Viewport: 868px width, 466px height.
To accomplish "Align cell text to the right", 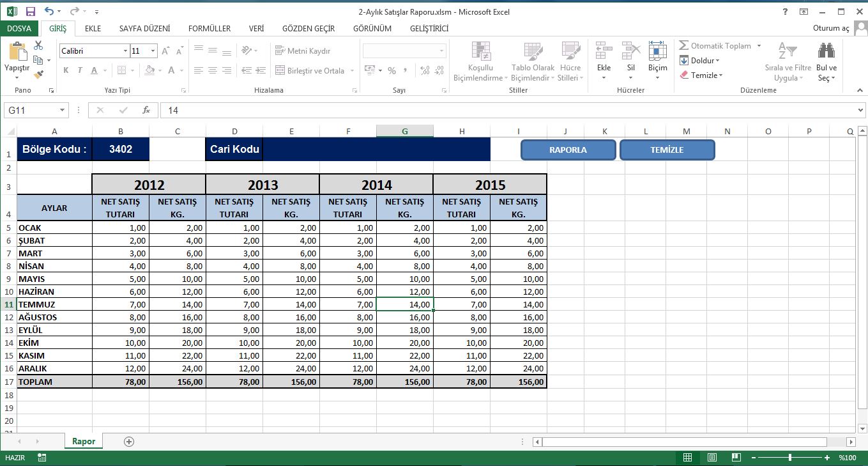I will (226, 70).
